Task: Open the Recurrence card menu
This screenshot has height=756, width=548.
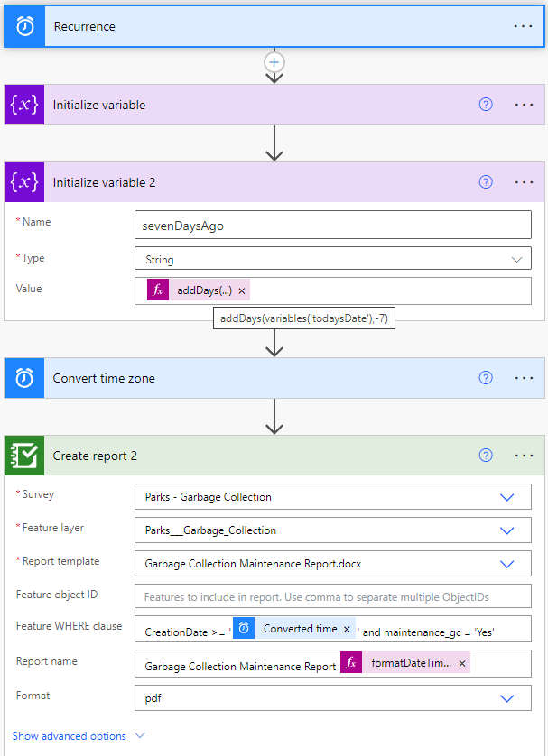Action: (524, 26)
